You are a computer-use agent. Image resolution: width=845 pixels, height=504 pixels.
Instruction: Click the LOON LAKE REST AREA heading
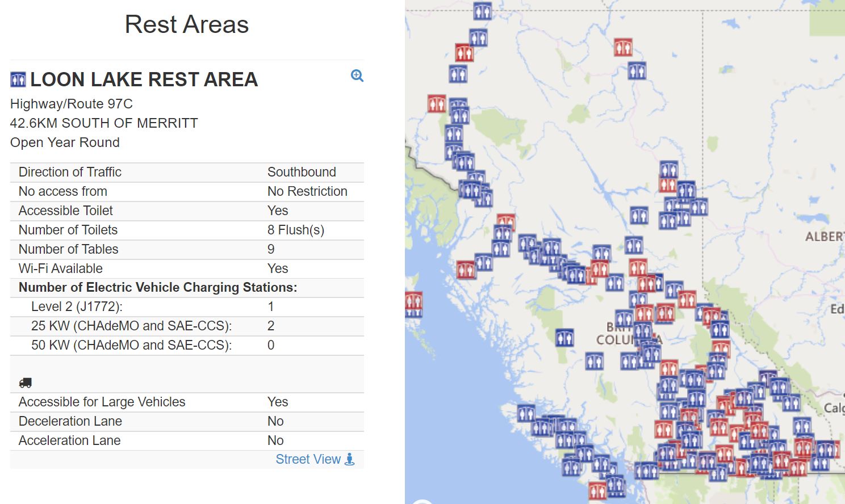[x=144, y=79]
